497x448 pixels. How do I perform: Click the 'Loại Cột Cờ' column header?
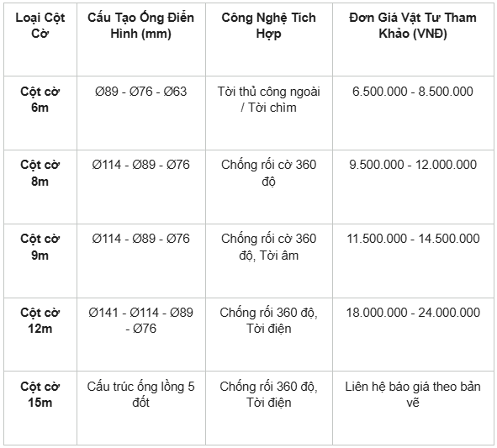tap(40, 25)
